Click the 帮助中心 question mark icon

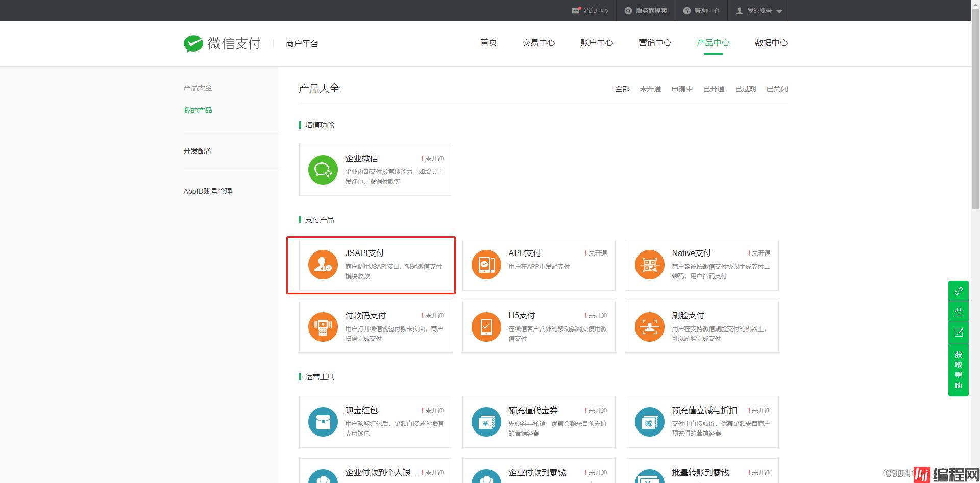[687, 11]
